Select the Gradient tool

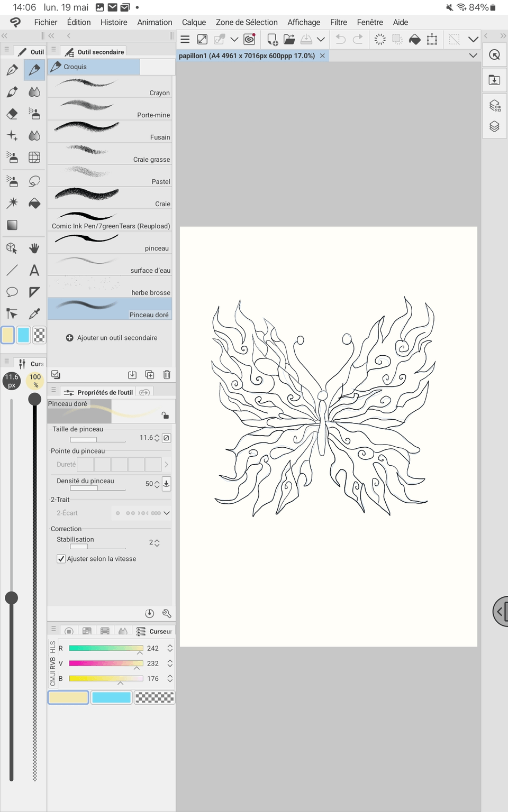pyautogui.click(x=12, y=225)
